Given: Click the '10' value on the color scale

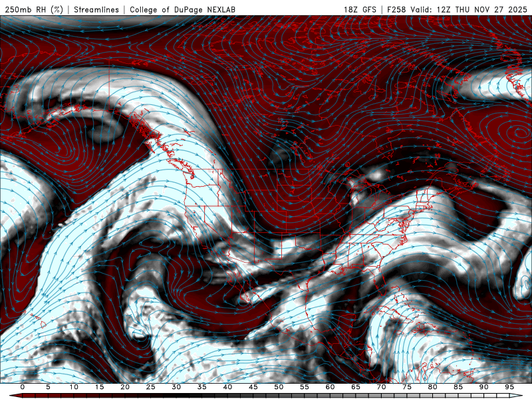Looking at the screenshot, I should (x=74, y=387).
